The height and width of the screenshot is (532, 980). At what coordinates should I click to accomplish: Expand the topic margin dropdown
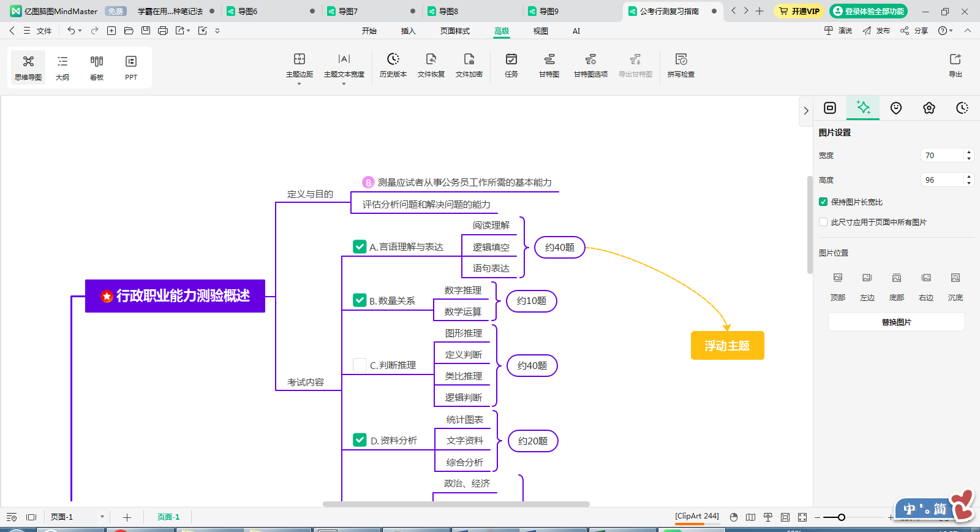tap(299, 83)
